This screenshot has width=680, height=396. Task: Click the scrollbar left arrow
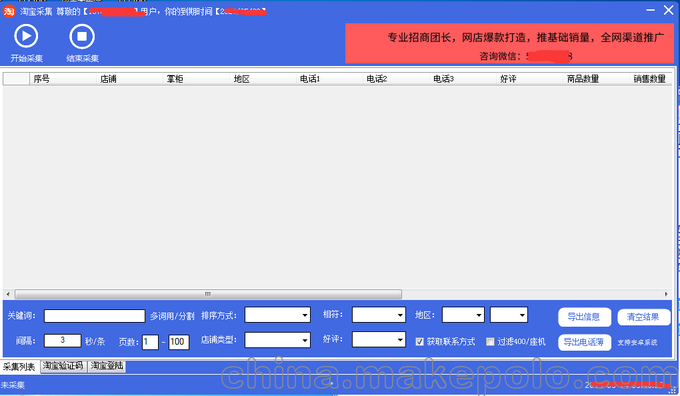pos(8,294)
